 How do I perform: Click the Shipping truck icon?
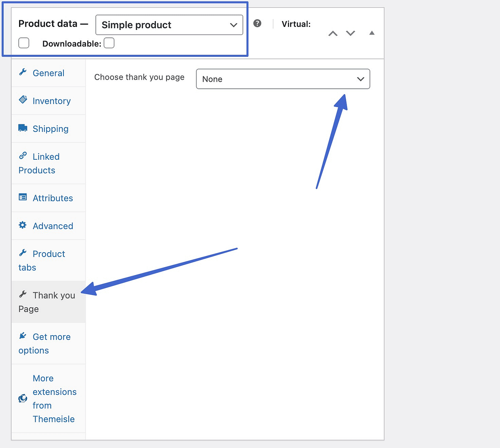[23, 128]
